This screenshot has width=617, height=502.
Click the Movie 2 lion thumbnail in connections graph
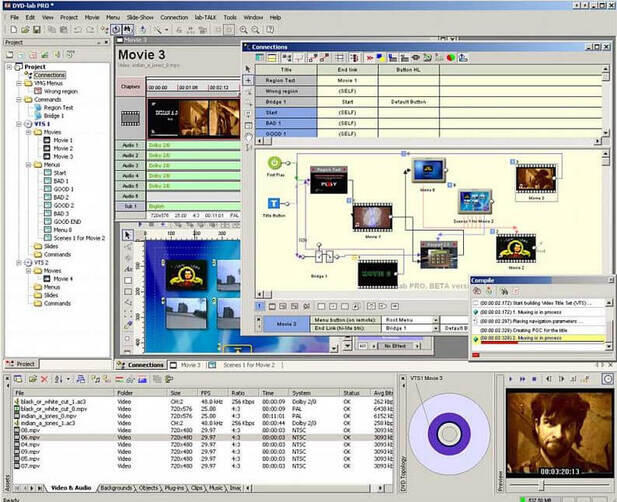tap(516, 249)
